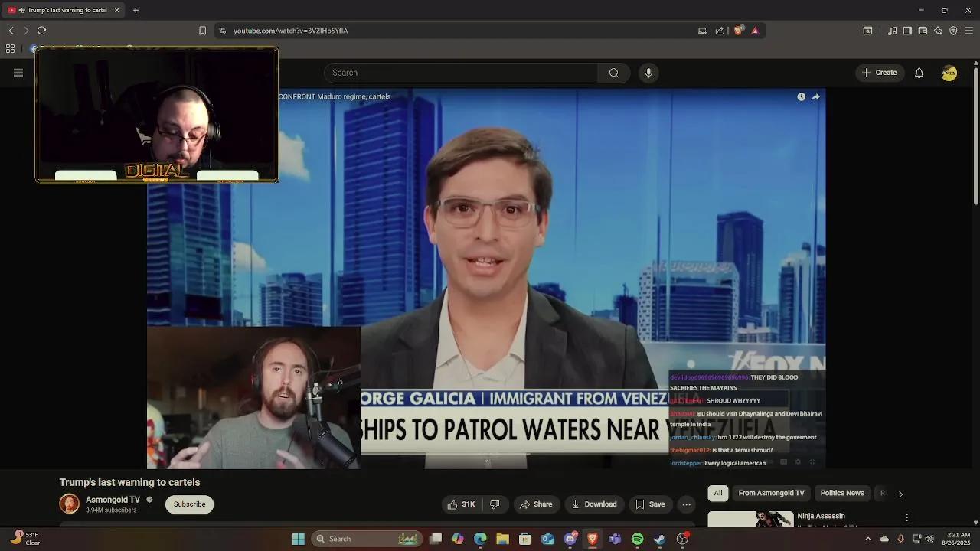Click the Windows taskbar Search box

[x=367, y=539]
